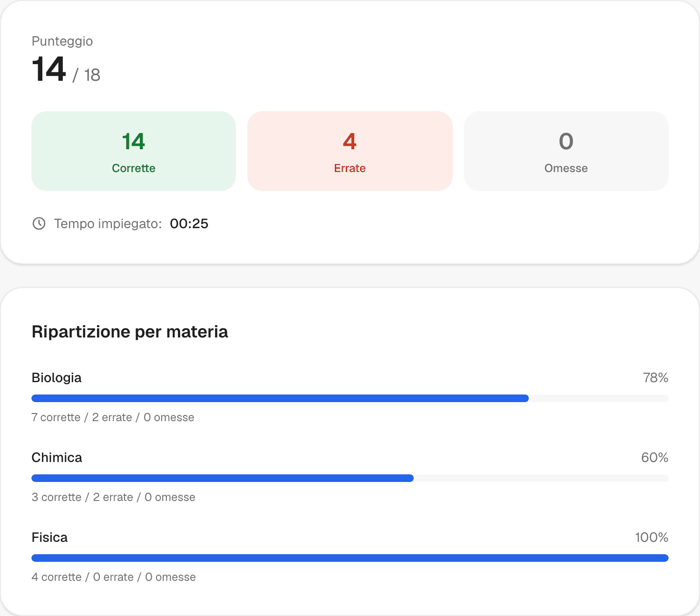Click the Punteggio label
Screen dimensions: 700x616
[x=62, y=41]
